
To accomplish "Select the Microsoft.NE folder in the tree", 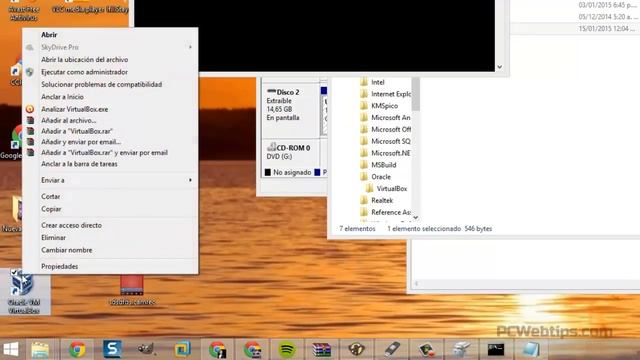I will [x=386, y=153].
